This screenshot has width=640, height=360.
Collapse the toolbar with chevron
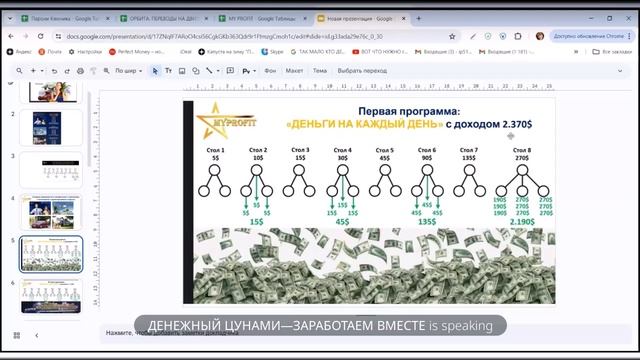tap(620, 71)
